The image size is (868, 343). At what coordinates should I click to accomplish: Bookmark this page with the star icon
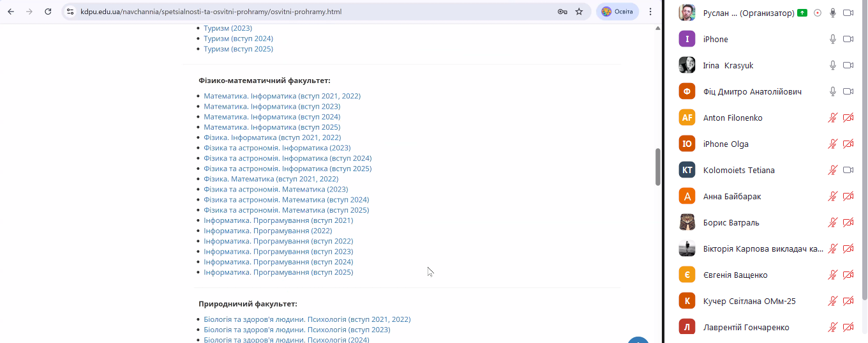tap(579, 11)
